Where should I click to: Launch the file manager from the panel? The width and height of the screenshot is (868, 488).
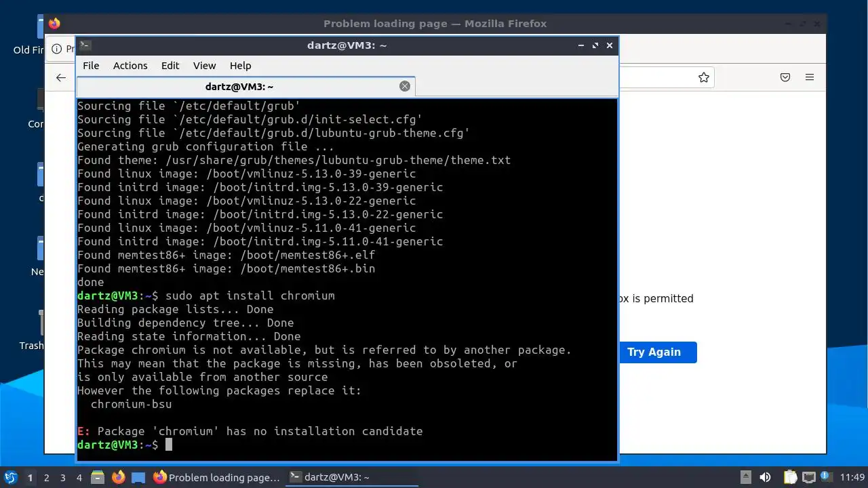click(x=98, y=477)
